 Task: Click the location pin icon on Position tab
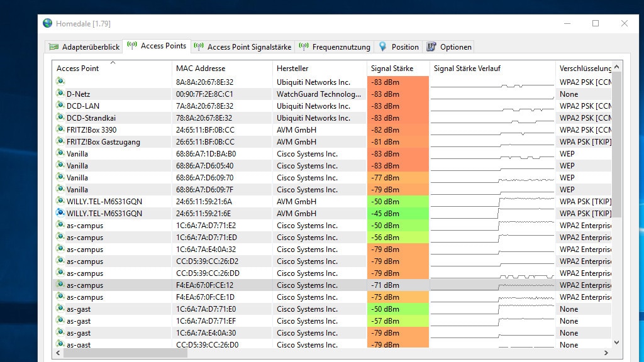382,47
